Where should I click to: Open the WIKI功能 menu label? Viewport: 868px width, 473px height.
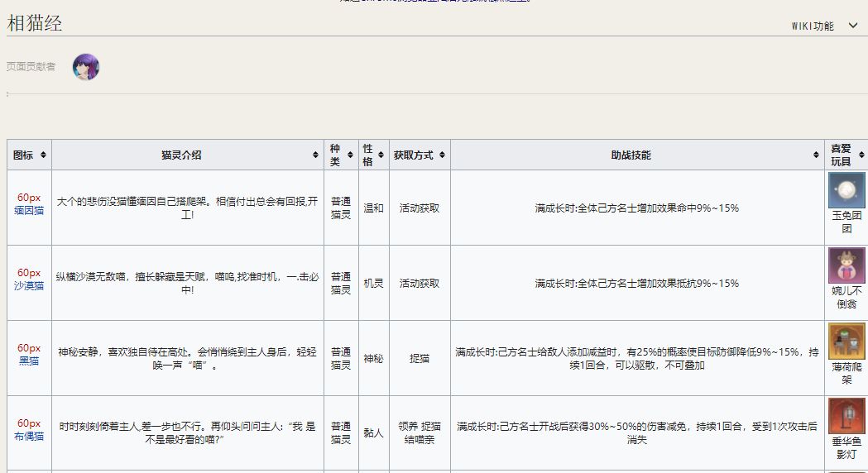click(x=812, y=26)
